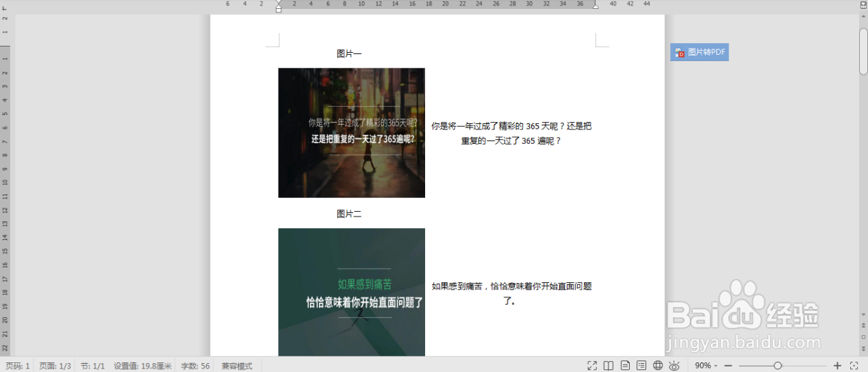Fit page to window icon
868x372 pixels.
coord(854,366)
